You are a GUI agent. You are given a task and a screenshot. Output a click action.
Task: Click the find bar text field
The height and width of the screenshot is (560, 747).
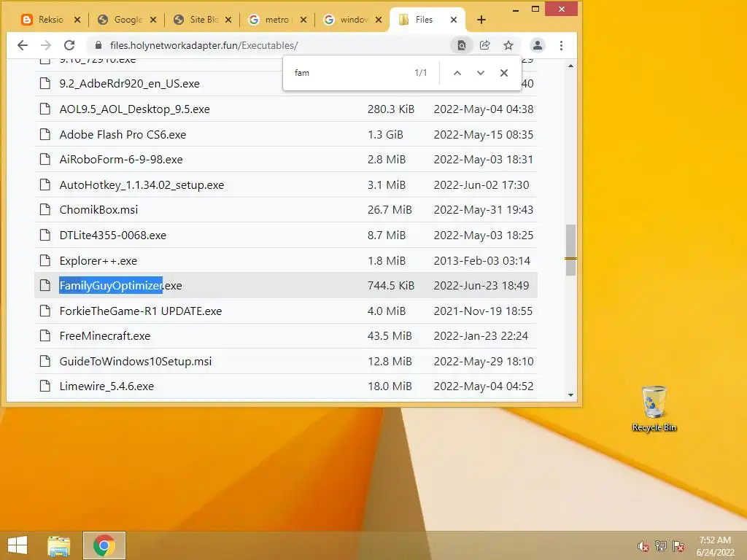pos(350,73)
